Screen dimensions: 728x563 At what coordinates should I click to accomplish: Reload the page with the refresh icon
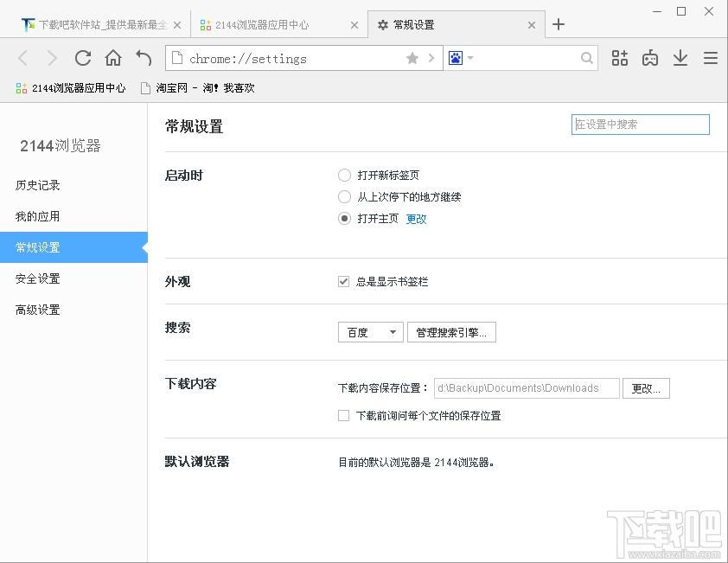coord(83,58)
